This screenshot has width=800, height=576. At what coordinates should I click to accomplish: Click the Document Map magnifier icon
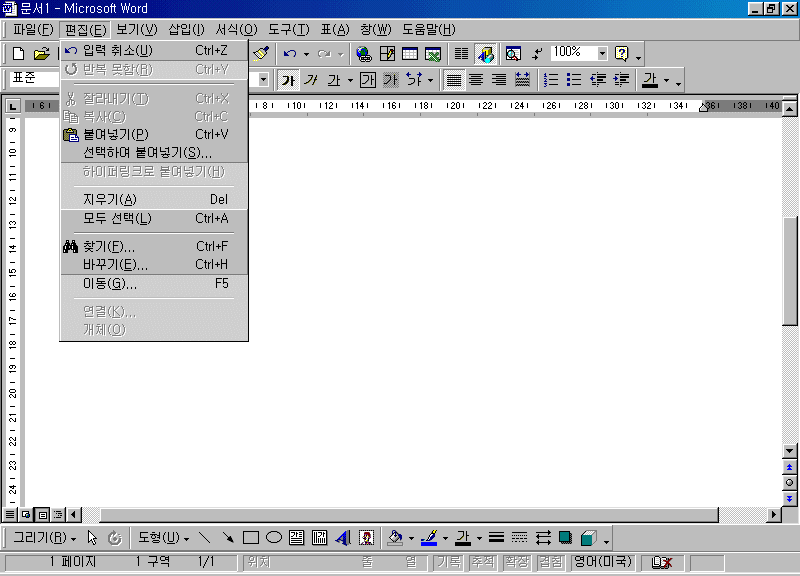pos(513,54)
